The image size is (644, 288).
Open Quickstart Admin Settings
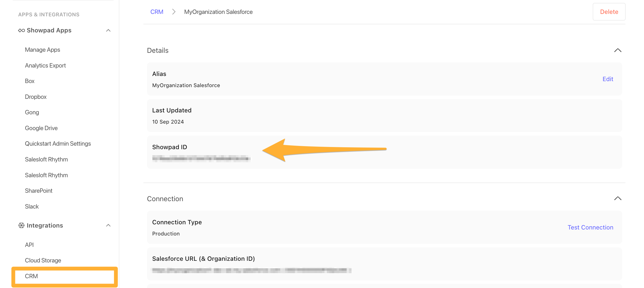pos(58,144)
